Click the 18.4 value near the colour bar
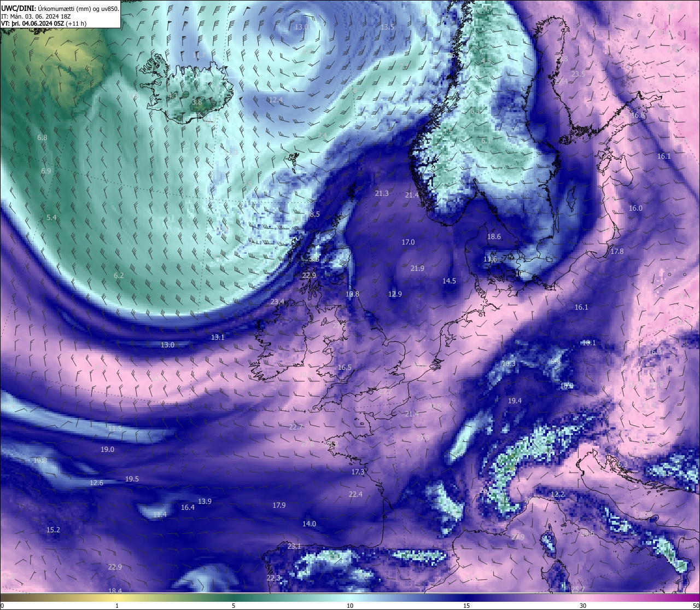The height and width of the screenshot is (610, 700). (x=115, y=591)
